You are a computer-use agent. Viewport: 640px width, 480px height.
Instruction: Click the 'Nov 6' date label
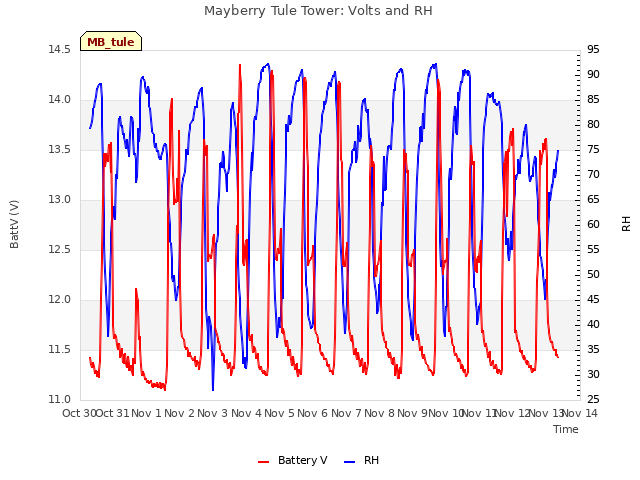click(x=313, y=413)
